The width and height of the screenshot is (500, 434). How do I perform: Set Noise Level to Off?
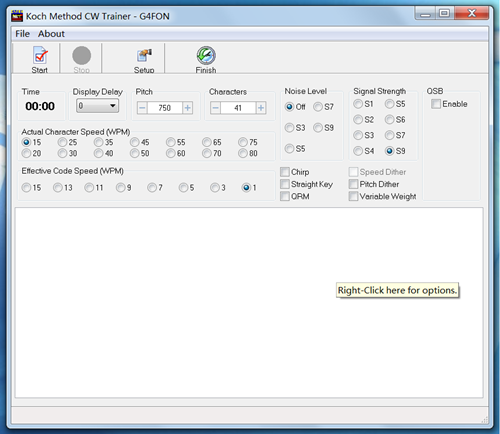pyautogui.click(x=289, y=107)
